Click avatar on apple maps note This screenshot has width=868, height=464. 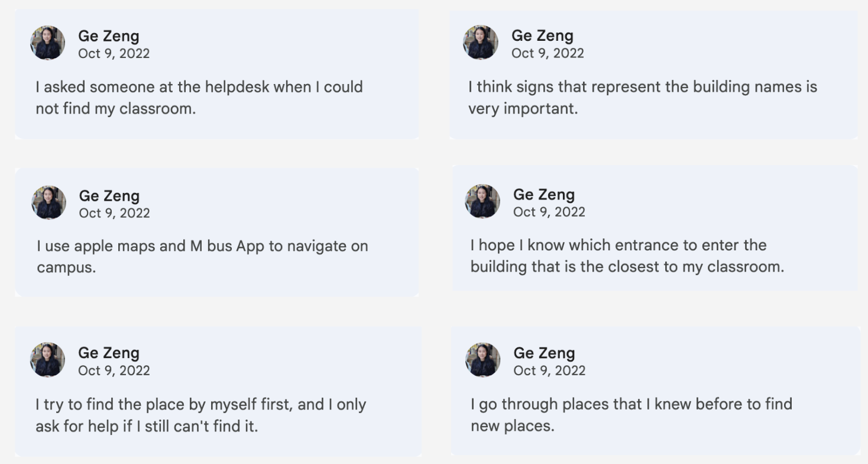point(48,202)
